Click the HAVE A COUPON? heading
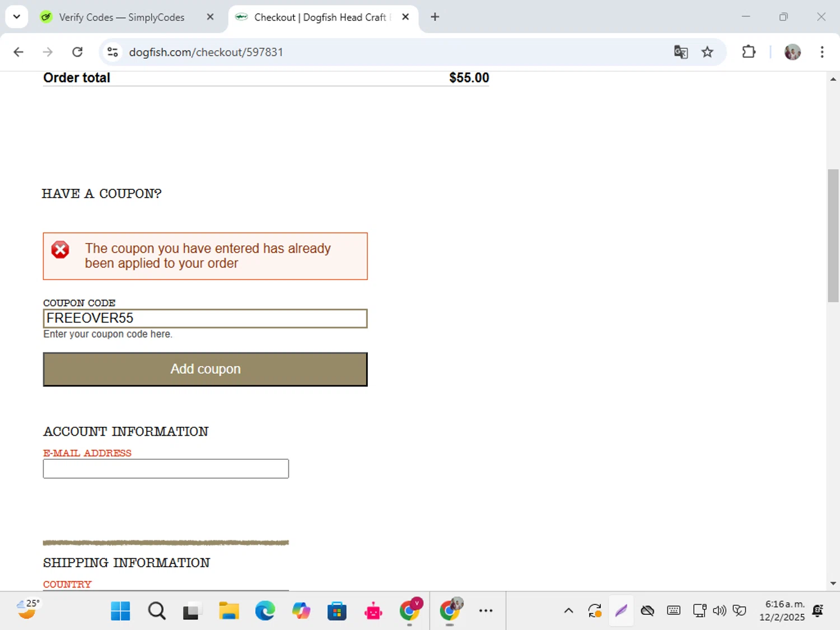Screen dimensions: 840x630 (x=102, y=194)
